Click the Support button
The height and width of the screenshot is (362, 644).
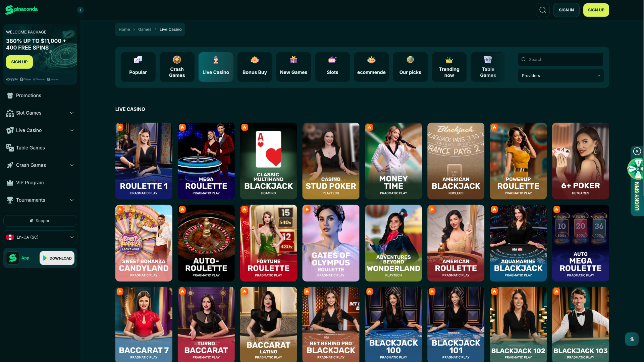(x=40, y=221)
